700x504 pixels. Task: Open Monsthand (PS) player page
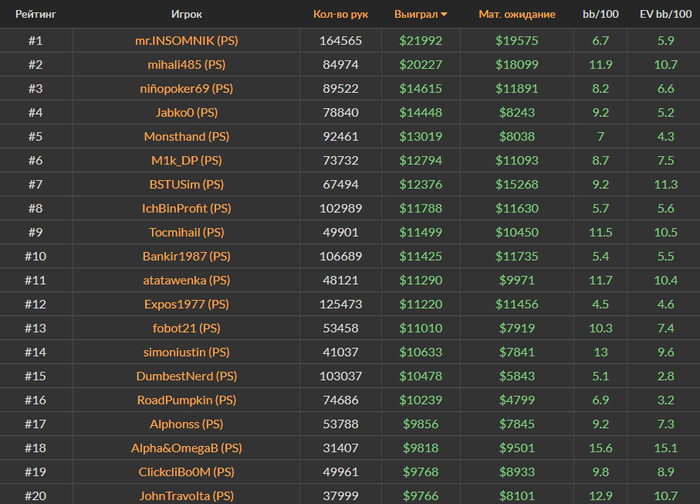pos(187,137)
